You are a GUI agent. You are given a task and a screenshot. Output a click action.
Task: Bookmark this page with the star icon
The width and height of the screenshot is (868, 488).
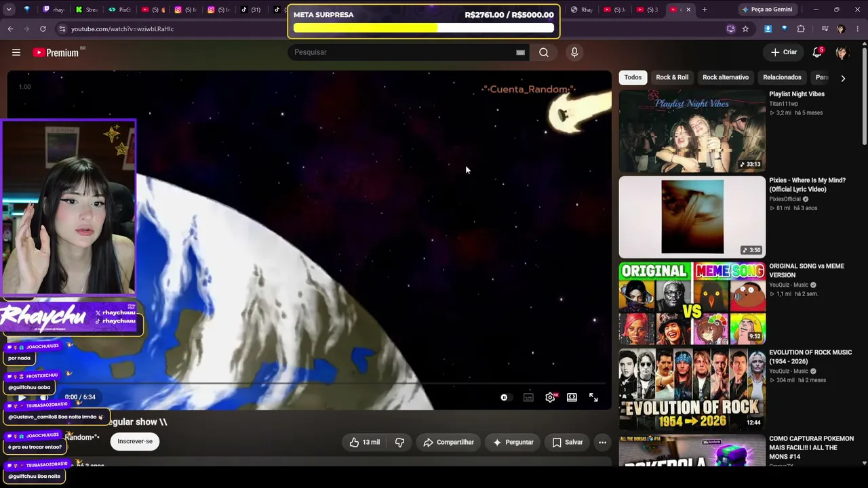coord(745,29)
